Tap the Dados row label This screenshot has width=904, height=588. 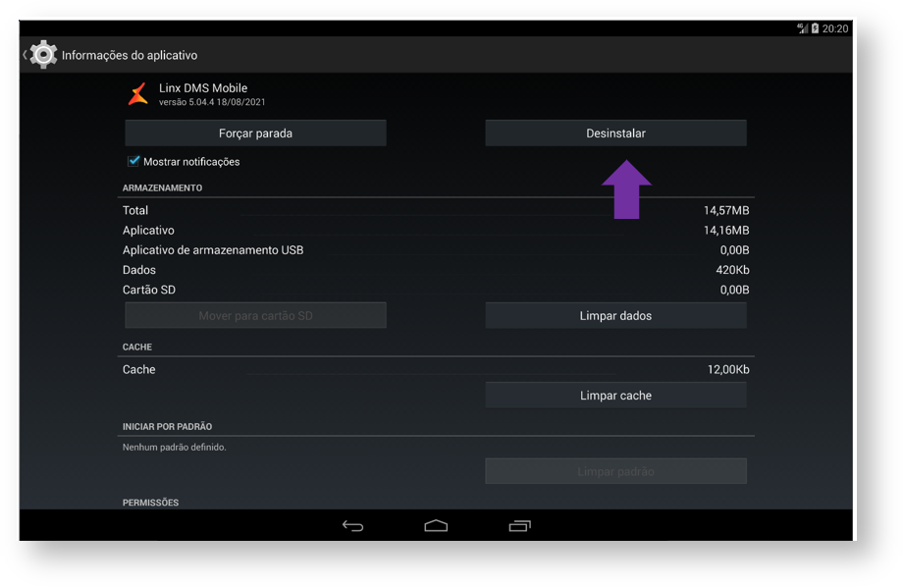coord(139,270)
